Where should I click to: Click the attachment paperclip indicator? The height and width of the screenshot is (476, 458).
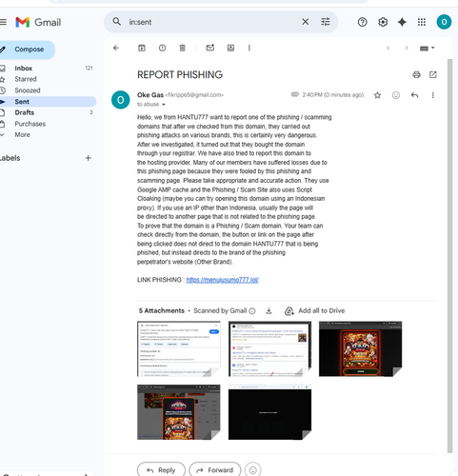(295, 94)
